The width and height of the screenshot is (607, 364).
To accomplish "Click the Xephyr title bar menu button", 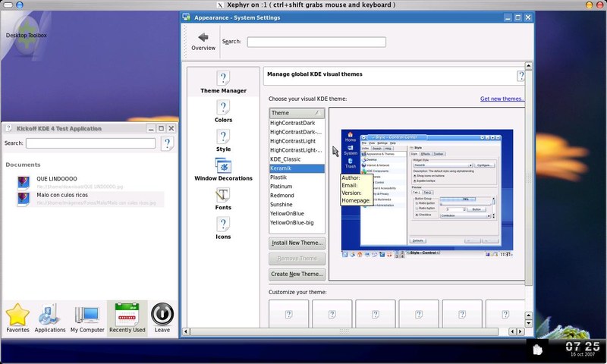I will [x=8, y=5].
